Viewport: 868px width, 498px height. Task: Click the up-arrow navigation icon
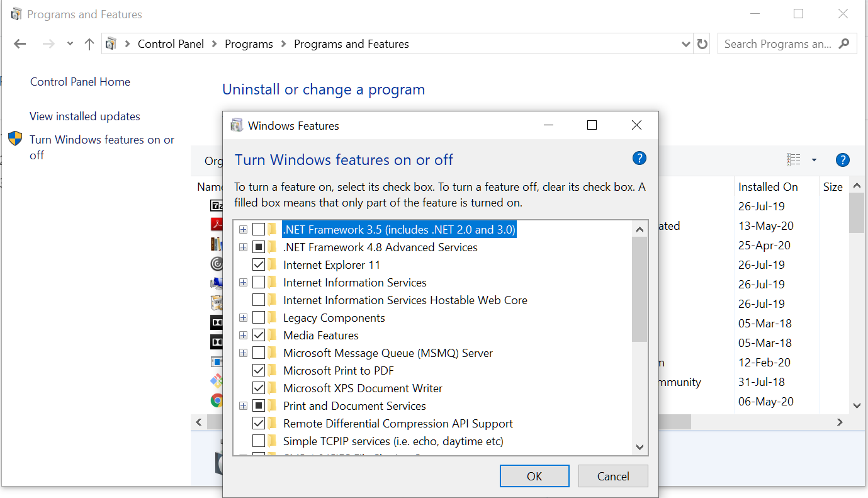click(x=89, y=43)
